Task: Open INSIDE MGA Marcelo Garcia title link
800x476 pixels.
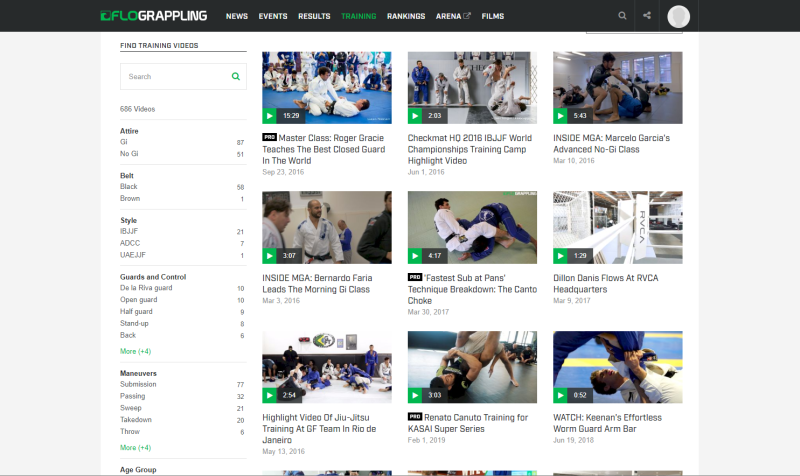Action: [611, 143]
